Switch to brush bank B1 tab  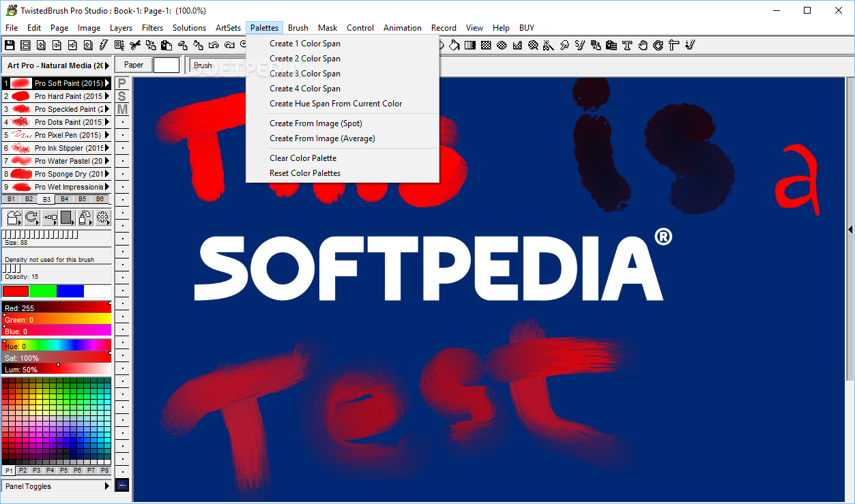tap(11, 199)
